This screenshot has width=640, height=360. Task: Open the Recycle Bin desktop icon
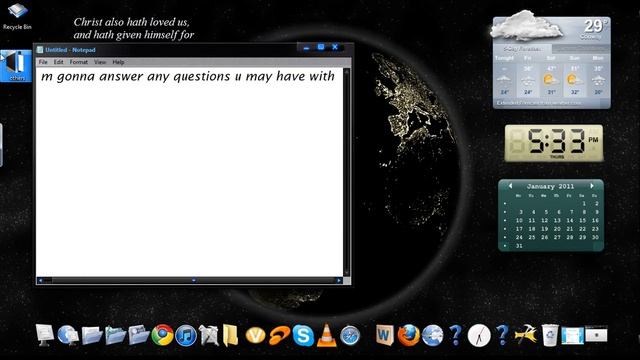pos(17,16)
